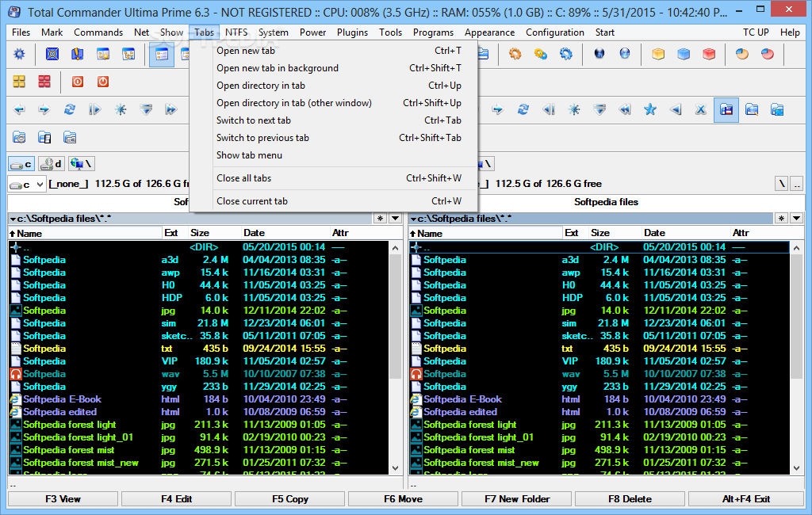Select drive d button in left panel
812x515 pixels.
click(x=52, y=164)
